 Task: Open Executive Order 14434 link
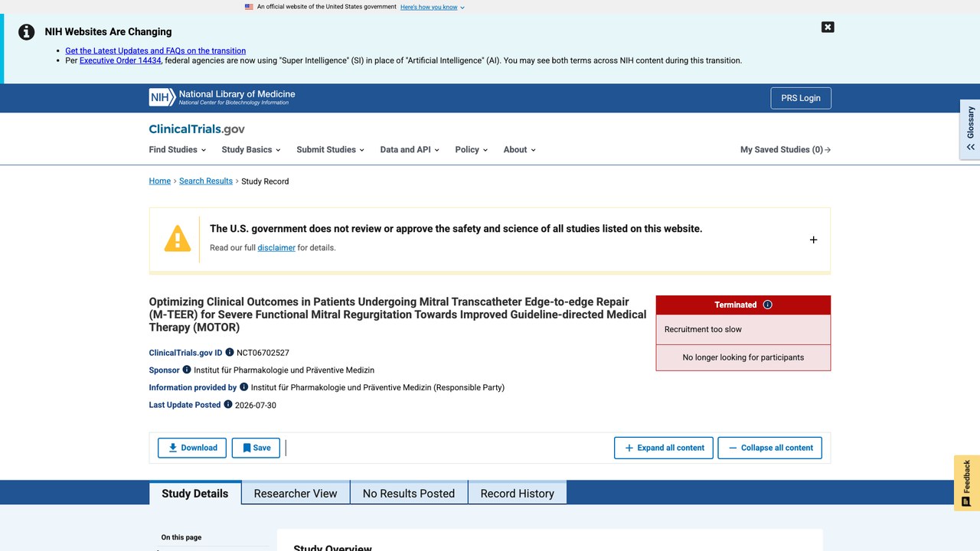pos(120,60)
